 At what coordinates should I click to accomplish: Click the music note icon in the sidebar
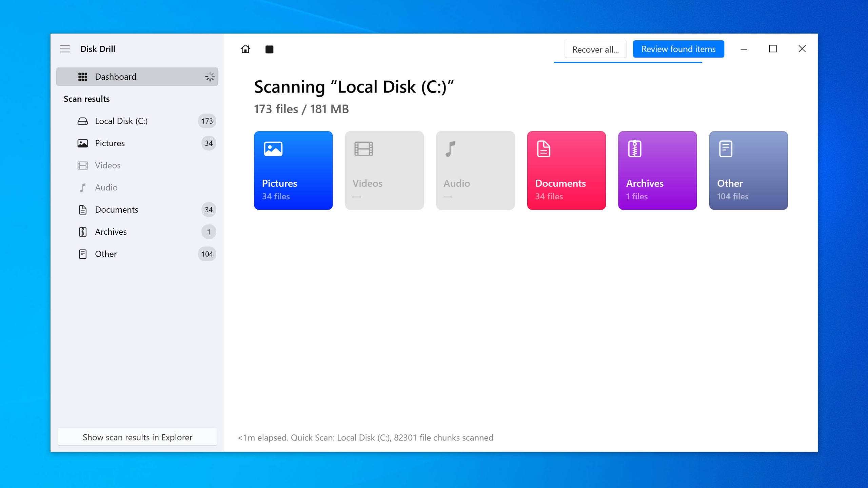click(83, 188)
